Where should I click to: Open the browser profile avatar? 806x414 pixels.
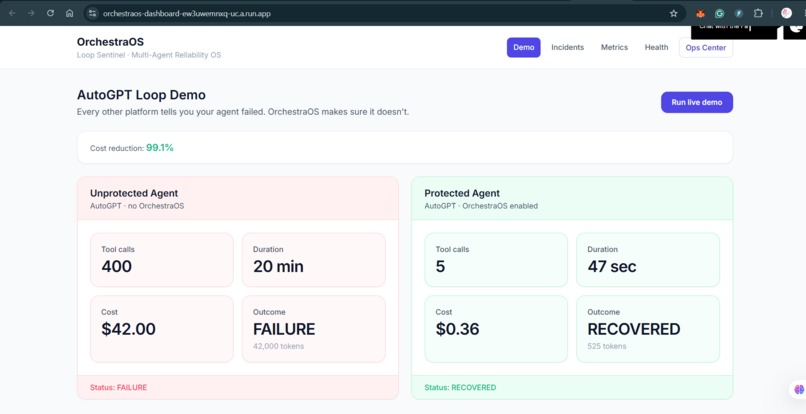786,13
